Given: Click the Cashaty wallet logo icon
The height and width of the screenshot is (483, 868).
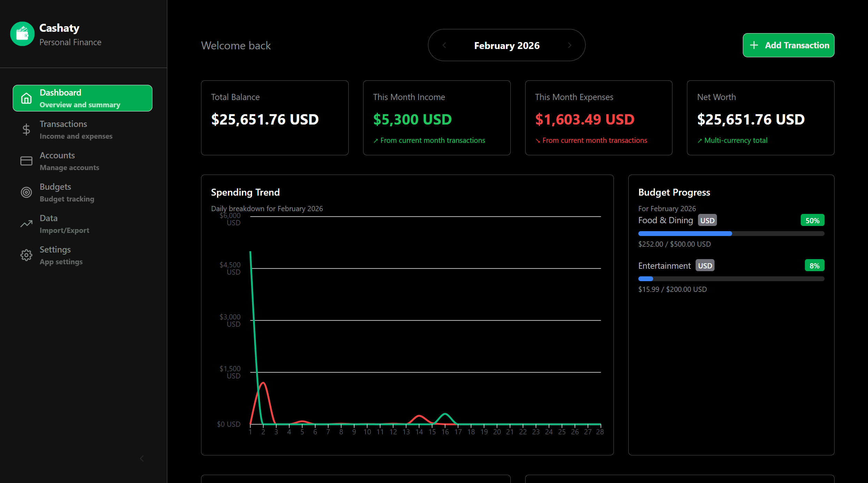Looking at the screenshot, I should coord(22,34).
